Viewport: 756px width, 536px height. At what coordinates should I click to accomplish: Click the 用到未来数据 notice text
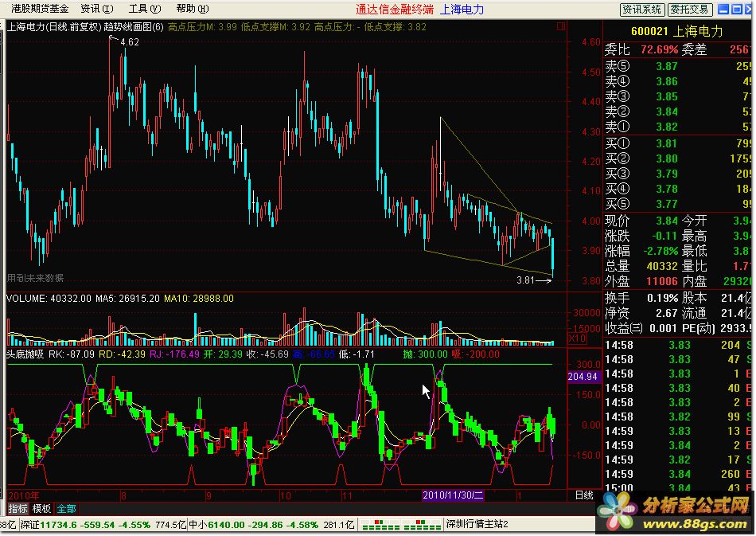click(x=35, y=278)
